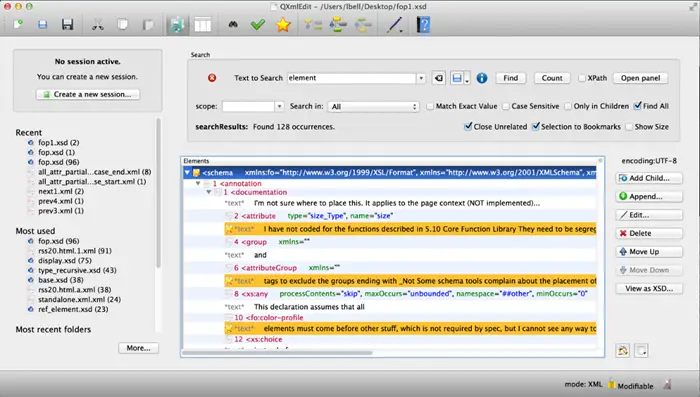Click the Count button
Screen dimensions: 700x397
(x=552, y=78)
